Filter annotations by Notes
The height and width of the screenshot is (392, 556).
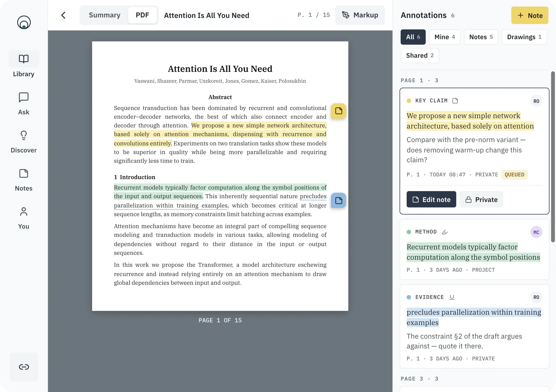481,37
